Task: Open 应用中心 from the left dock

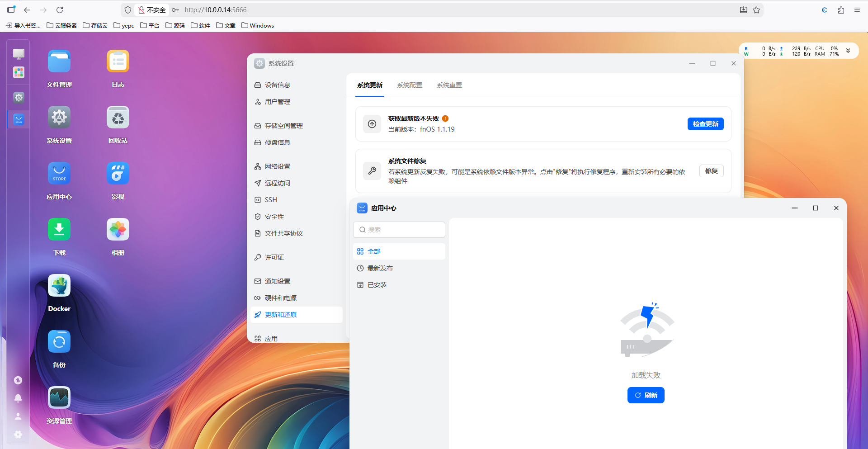Action: coord(18,119)
